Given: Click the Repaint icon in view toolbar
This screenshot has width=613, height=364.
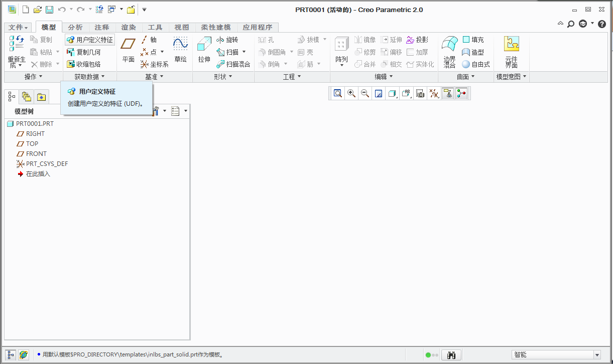Looking at the screenshot, I should 379,93.
